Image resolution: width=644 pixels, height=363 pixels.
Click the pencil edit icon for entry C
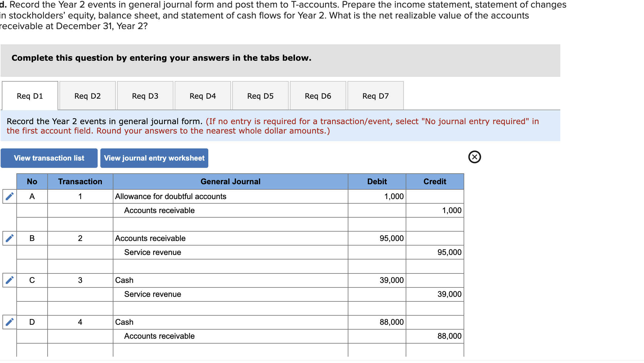click(x=10, y=280)
